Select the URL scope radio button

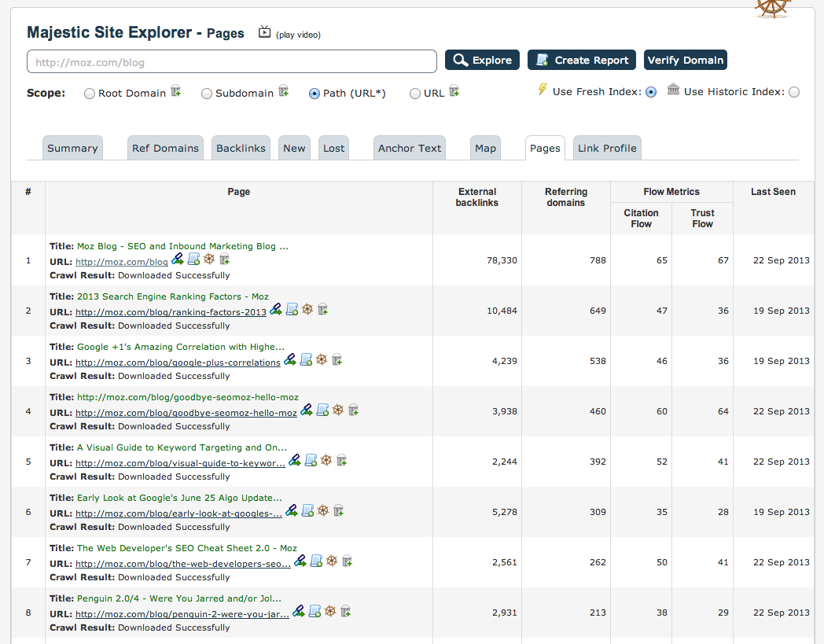tap(415, 94)
